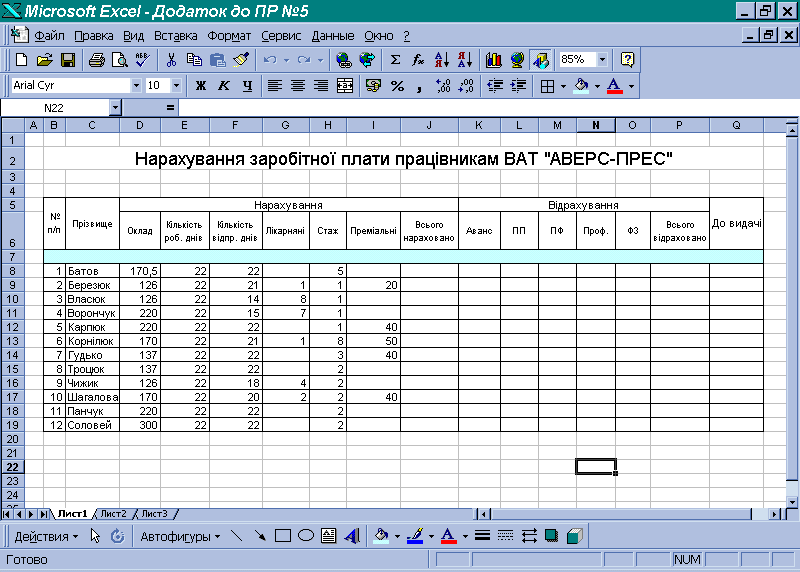Toggle center alignment
This screenshot has height=572, width=800.
[x=298, y=86]
